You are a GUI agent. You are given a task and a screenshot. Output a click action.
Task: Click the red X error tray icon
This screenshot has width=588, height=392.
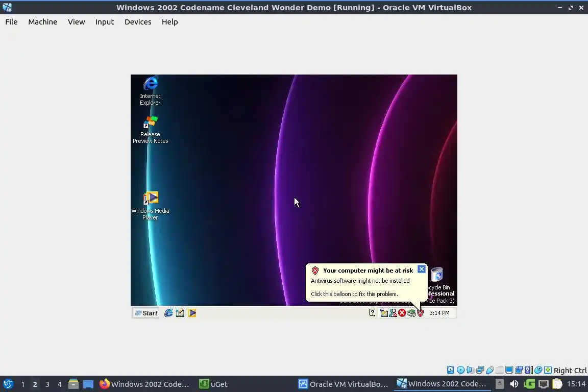coord(402,313)
